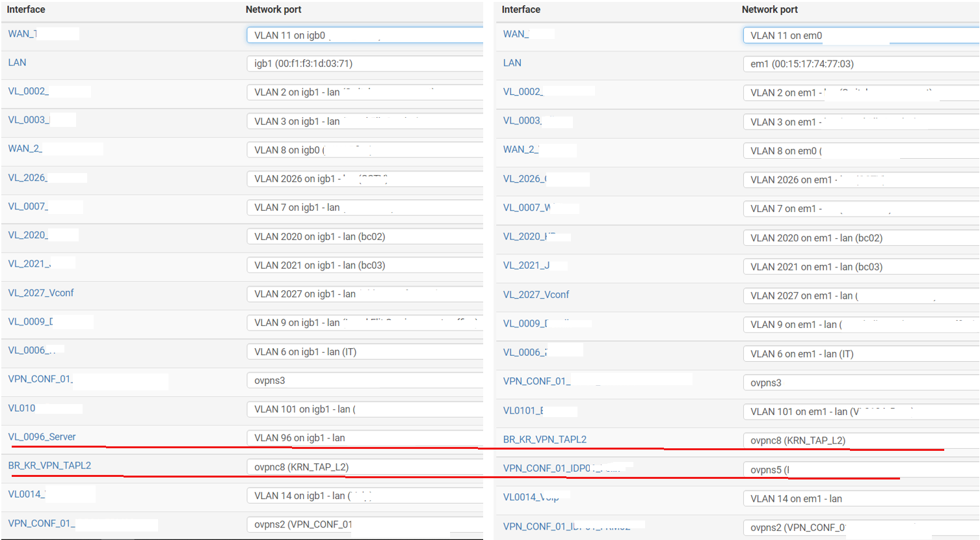Click the WAN_1 link for VLAN 11 on igb0
The image size is (980, 540).
click(x=22, y=34)
